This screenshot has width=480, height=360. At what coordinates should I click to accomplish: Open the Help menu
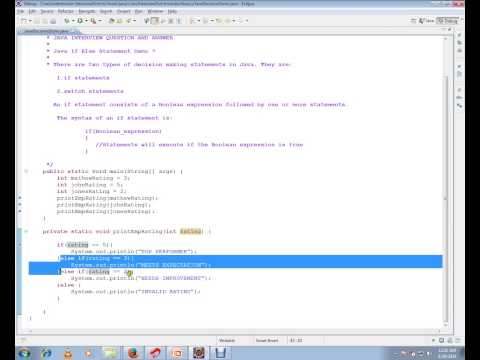172,11
